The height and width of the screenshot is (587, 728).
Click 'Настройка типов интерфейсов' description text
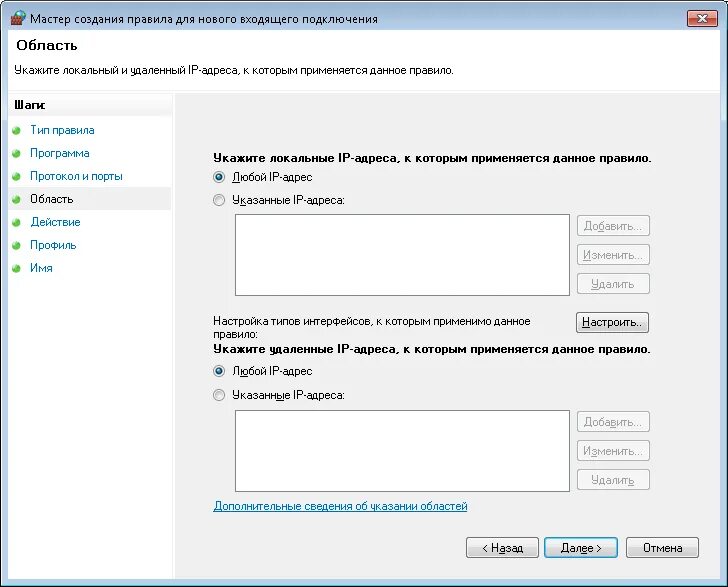click(x=371, y=327)
